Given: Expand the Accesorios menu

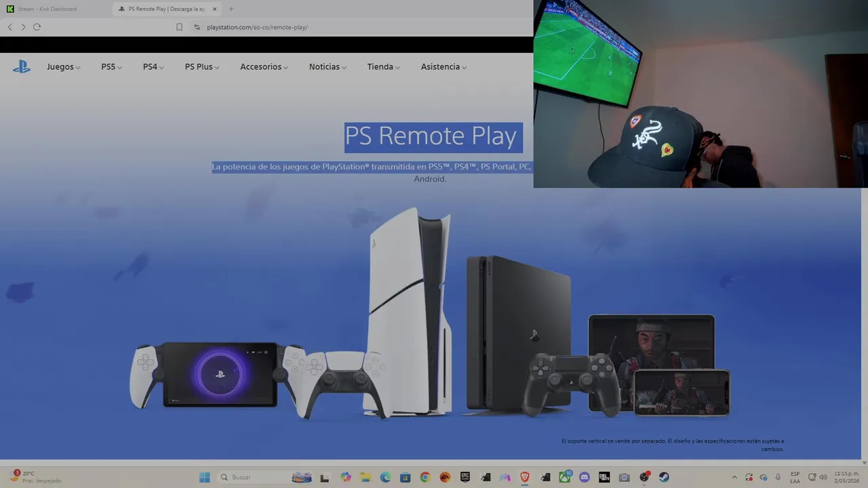Looking at the screenshot, I should (264, 66).
